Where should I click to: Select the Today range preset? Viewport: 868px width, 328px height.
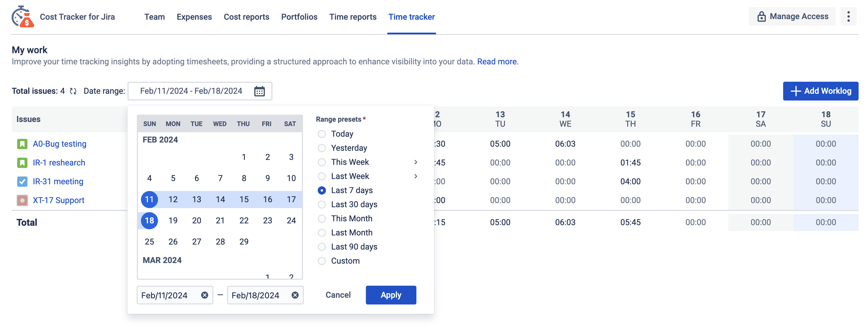pos(322,134)
